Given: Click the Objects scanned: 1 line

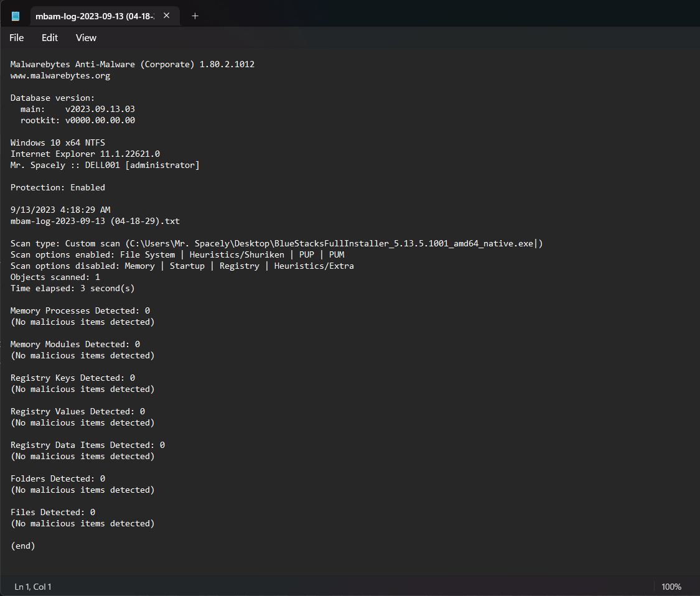Looking at the screenshot, I should click(x=55, y=277).
